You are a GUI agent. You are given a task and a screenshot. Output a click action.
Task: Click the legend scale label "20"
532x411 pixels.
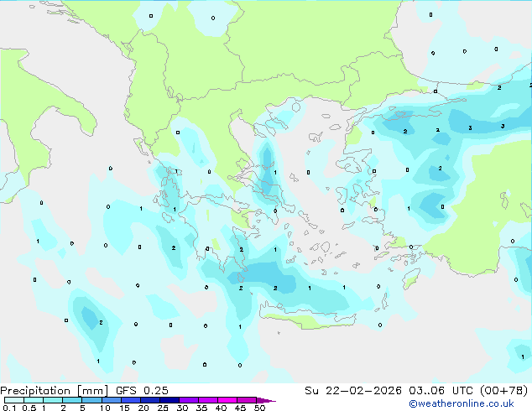pos(143,408)
